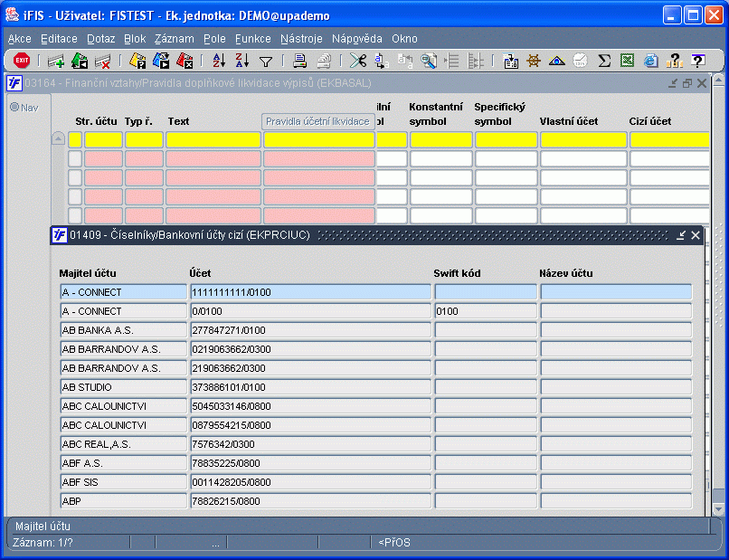Restore the EKBASAL inner window
Viewport: 729px width, 560px height.
coord(687,84)
